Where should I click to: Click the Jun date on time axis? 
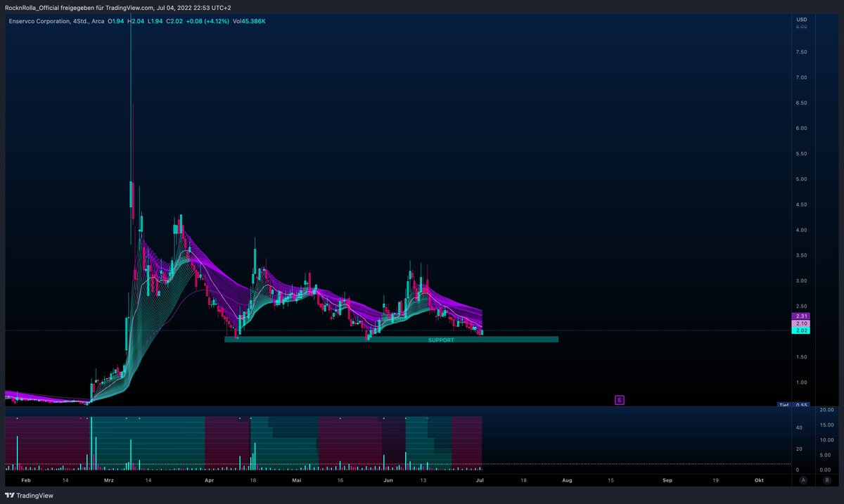(x=388, y=479)
